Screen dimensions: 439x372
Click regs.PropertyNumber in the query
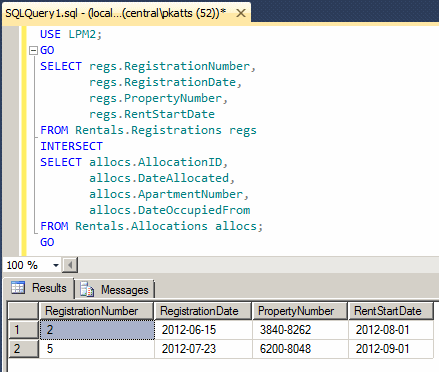(x=155, y=98)
